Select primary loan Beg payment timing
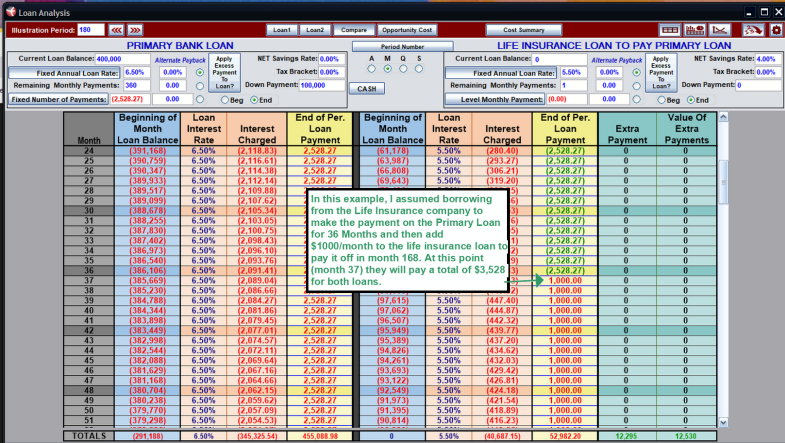The height and width of the screenshot is (443, 785). 225,100
